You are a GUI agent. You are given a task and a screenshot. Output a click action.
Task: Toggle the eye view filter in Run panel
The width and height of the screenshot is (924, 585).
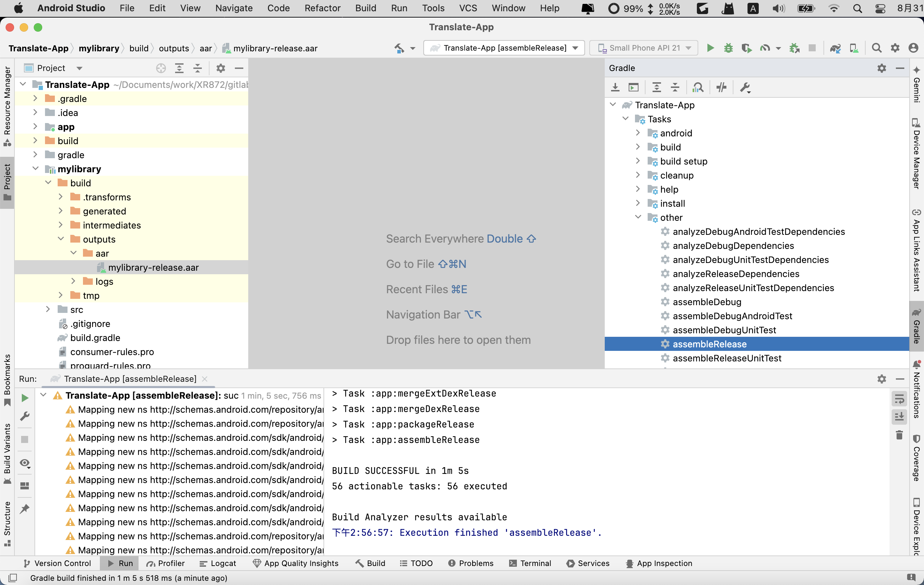point(25,463)
